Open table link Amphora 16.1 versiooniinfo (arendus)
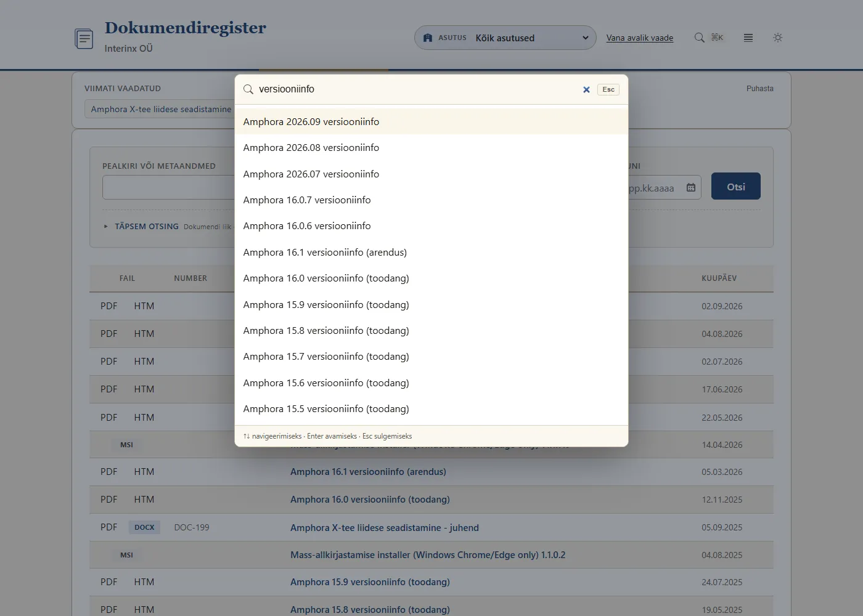This screenshot has height=616, width=863. coord(368,471)
